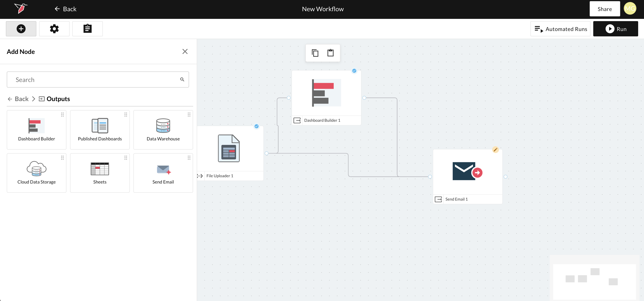Close the Add Node panel

[185, 51]
